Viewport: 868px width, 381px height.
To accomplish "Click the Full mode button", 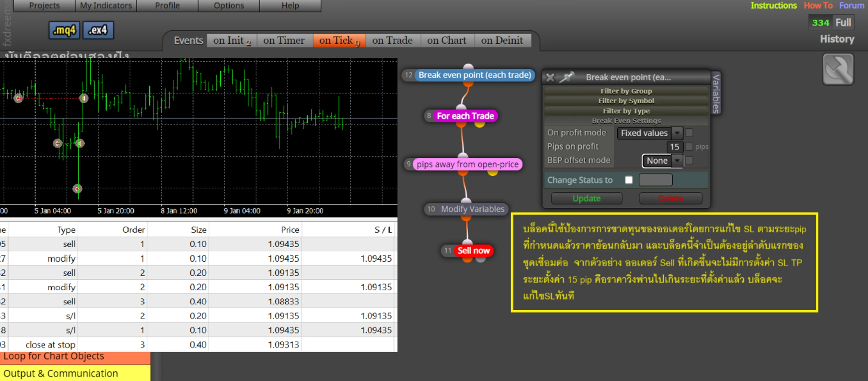I will (x=843, y=23).
